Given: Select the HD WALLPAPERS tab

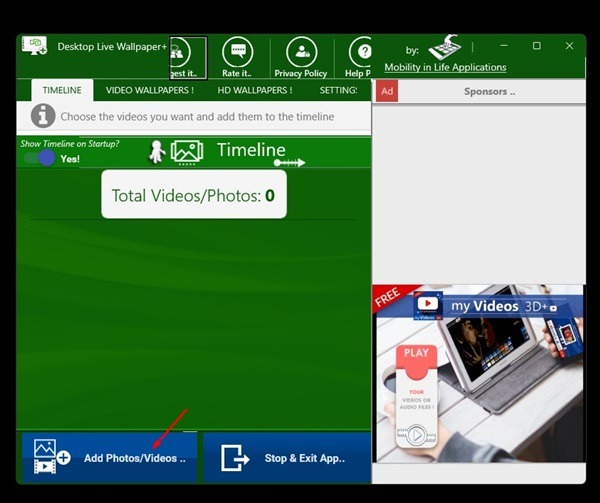Looking at the screenshot, I should click(x=255, y=90).
